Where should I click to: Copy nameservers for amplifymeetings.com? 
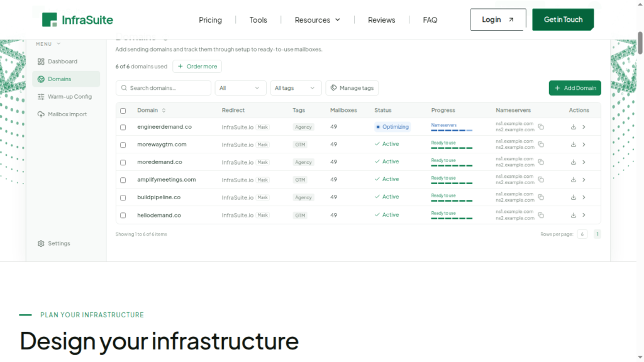[x=541, y=180]
